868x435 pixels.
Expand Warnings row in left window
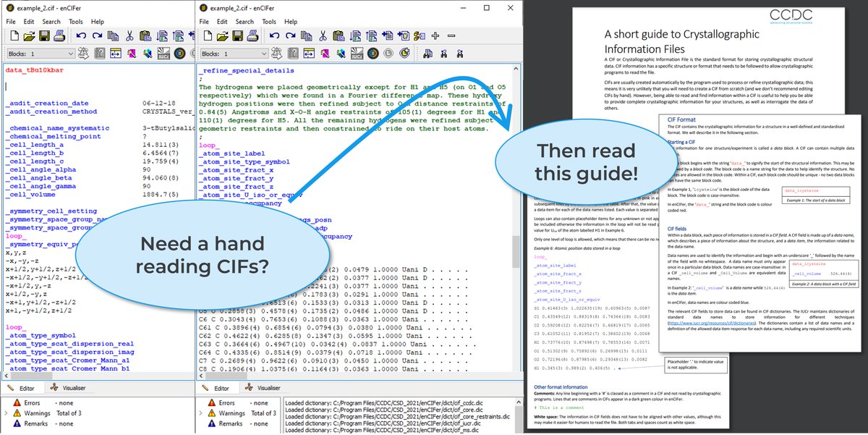pyautogui.click(x=7, y=413)
